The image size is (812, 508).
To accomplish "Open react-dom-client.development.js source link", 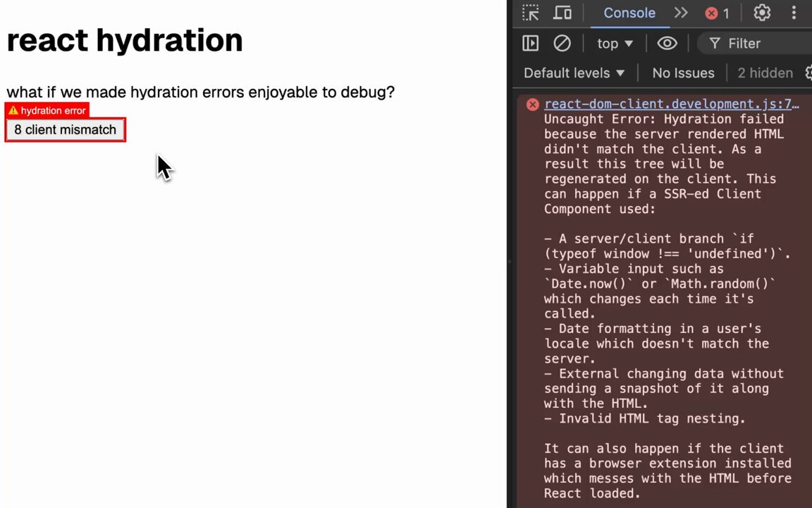I will tap(672, 104).
